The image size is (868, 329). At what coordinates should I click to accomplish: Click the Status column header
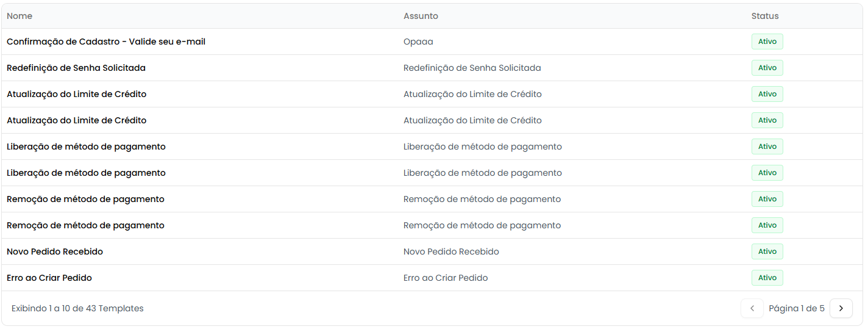click(x=765, y=16)
